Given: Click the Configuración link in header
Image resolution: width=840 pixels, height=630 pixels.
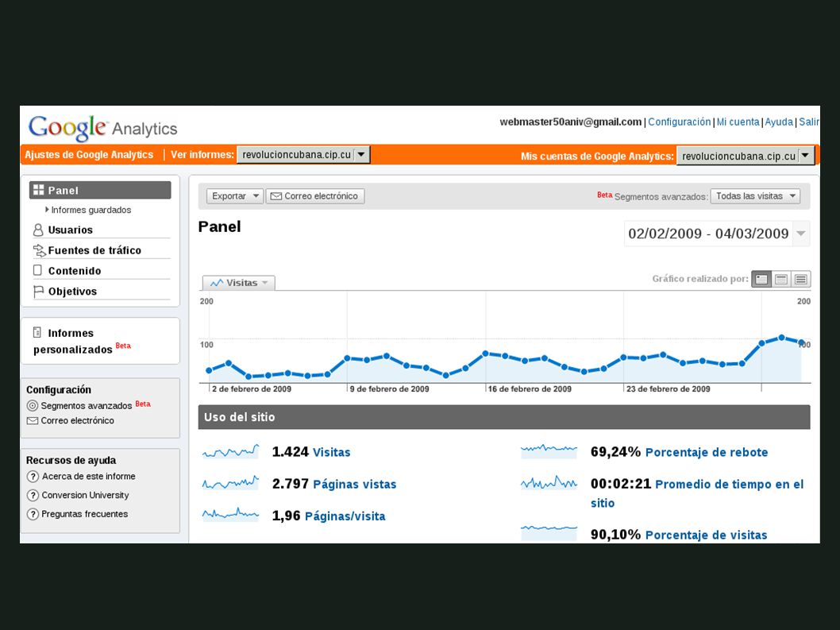Looking at the screenshot, I should point(680,122).
